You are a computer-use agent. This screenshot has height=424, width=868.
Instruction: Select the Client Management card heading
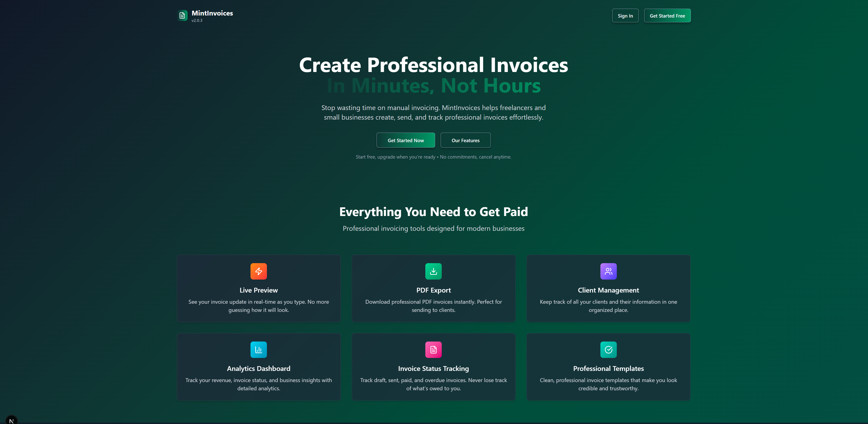pos(608,290)
